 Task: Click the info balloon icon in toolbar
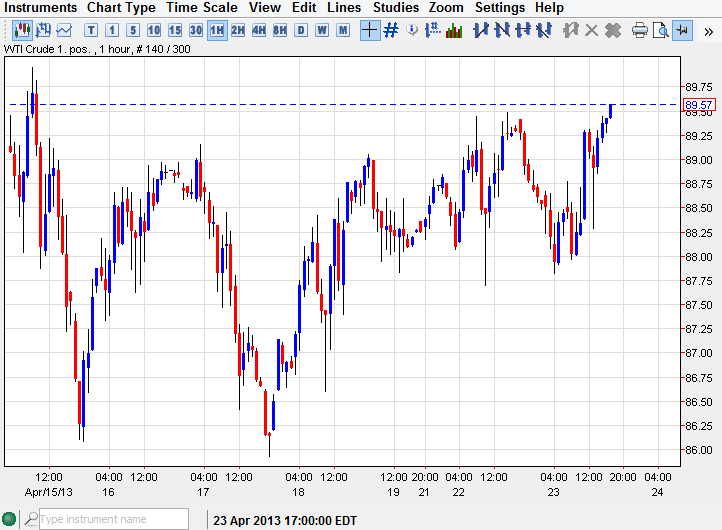coord(412,30)
